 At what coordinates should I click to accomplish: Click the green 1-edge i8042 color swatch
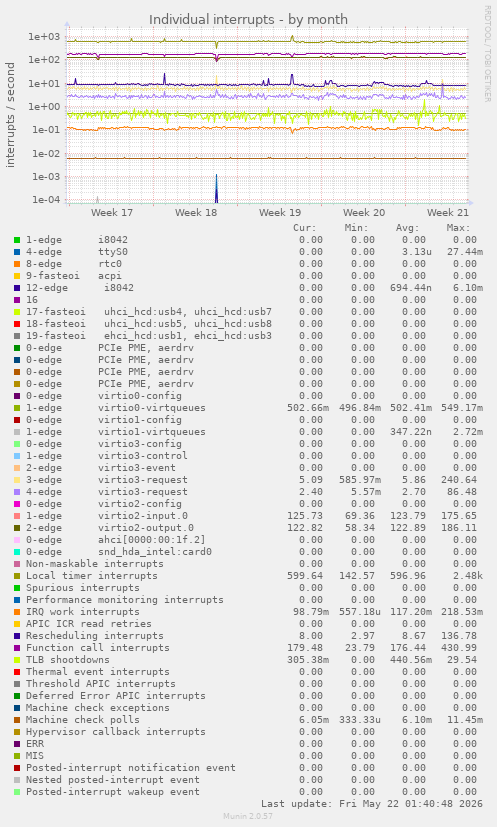click(17, 240)
